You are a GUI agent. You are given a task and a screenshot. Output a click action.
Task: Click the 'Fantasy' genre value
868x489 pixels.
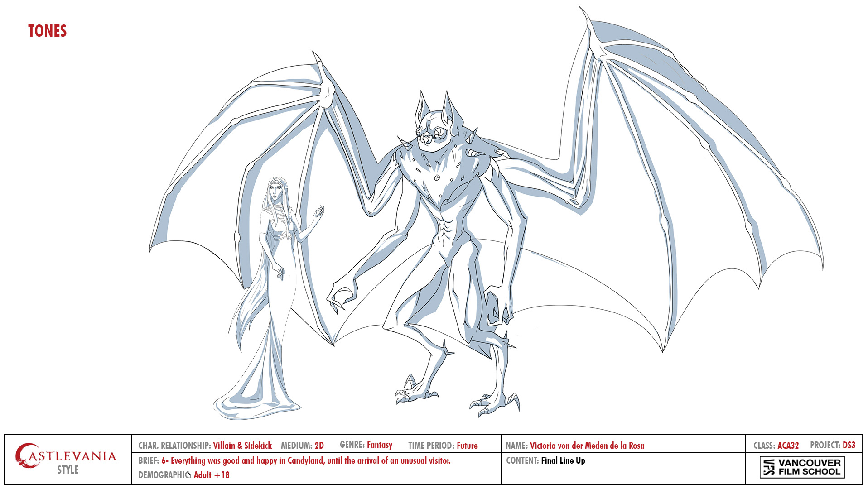(379, 445)
